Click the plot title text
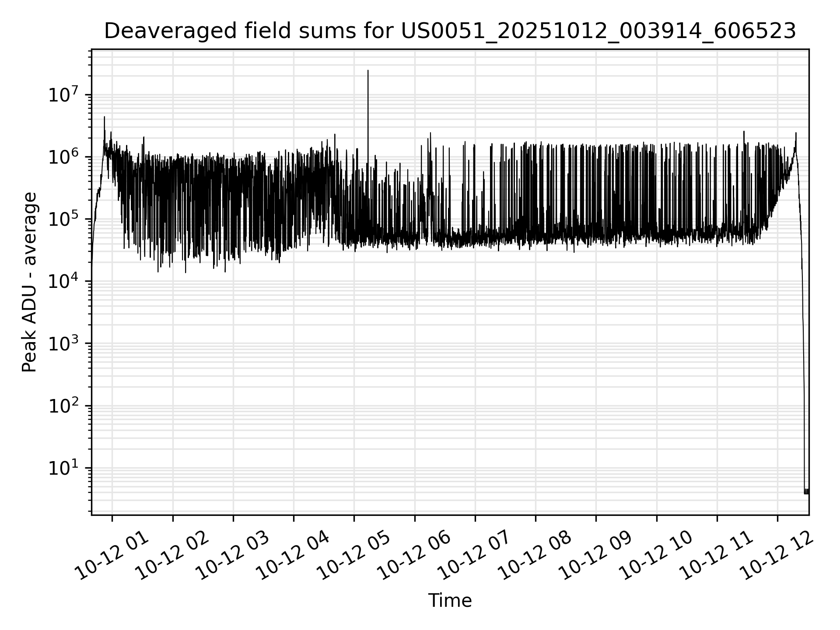The width and height of the screenshot is (840, 630). pos(450,31)
